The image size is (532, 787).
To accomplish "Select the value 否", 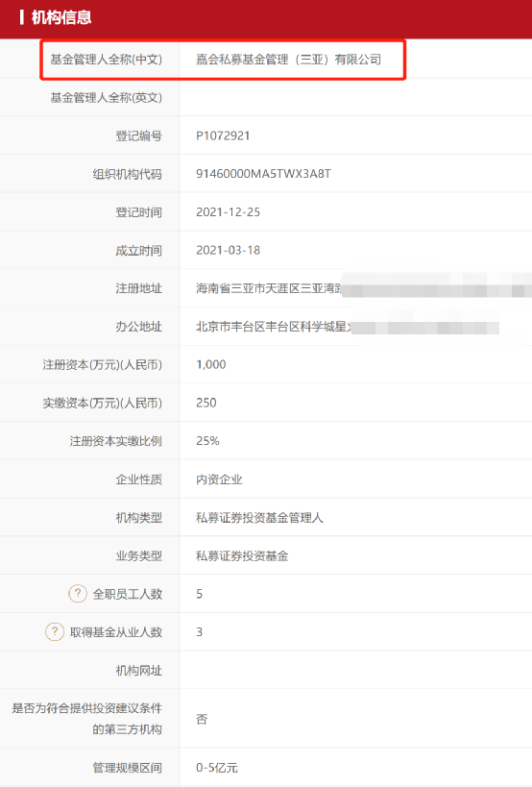I will [202, 719].
